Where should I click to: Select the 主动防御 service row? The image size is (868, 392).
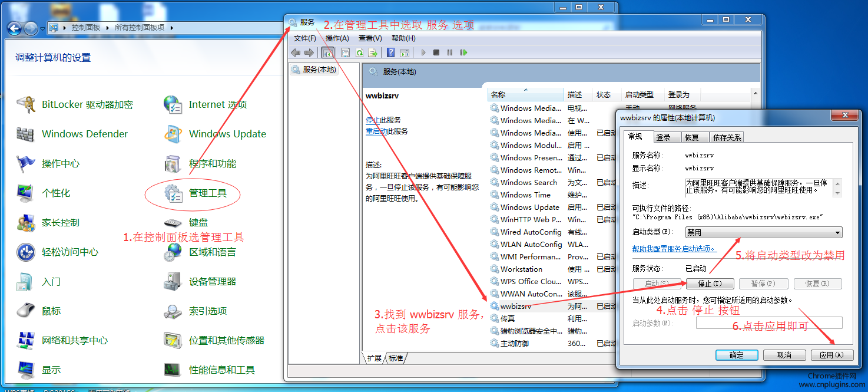[x=552, y=343]
